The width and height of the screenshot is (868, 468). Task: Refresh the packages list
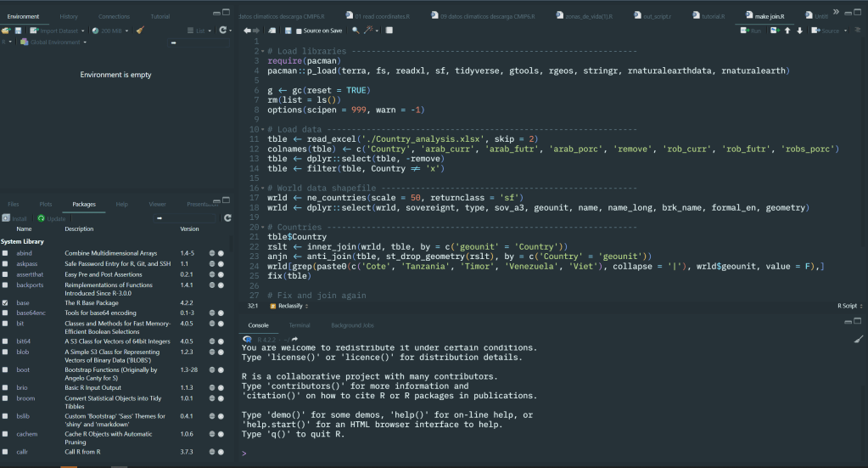pyautogui.click(x=227, y=218)
